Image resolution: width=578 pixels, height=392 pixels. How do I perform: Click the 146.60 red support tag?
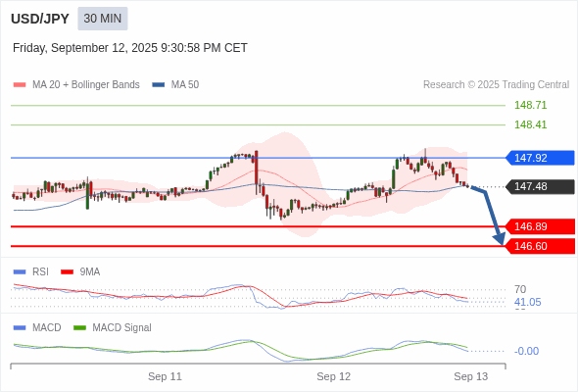[x=540, y=246]
